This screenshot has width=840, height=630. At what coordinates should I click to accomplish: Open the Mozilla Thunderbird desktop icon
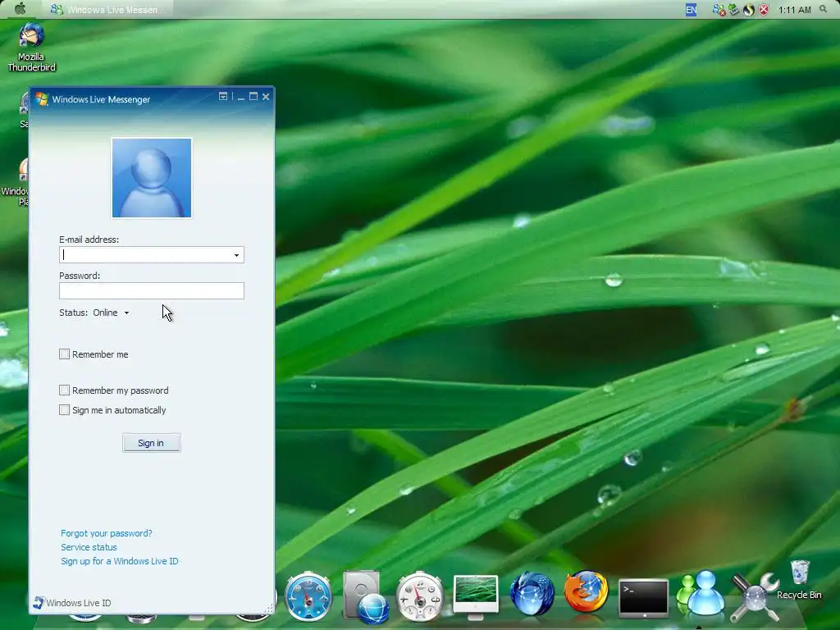coord(31,48)
